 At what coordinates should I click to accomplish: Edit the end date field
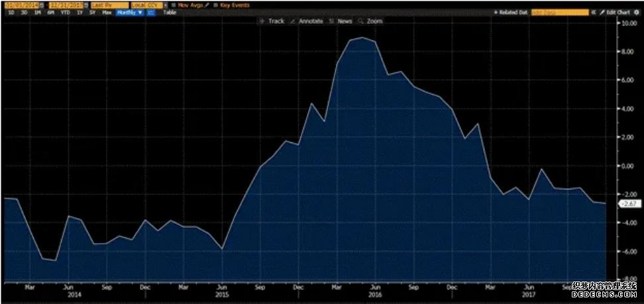(66, 5)
